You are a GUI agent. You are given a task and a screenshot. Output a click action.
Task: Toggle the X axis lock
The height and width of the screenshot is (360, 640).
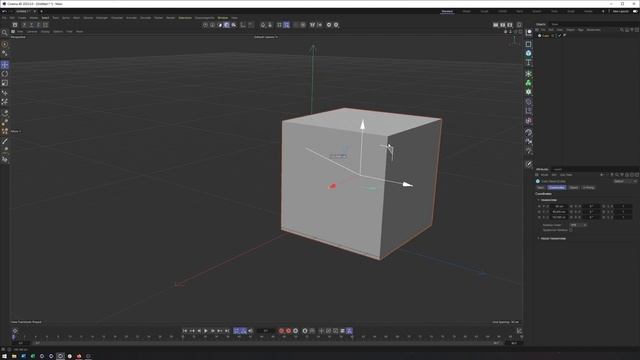click(24, 25)
